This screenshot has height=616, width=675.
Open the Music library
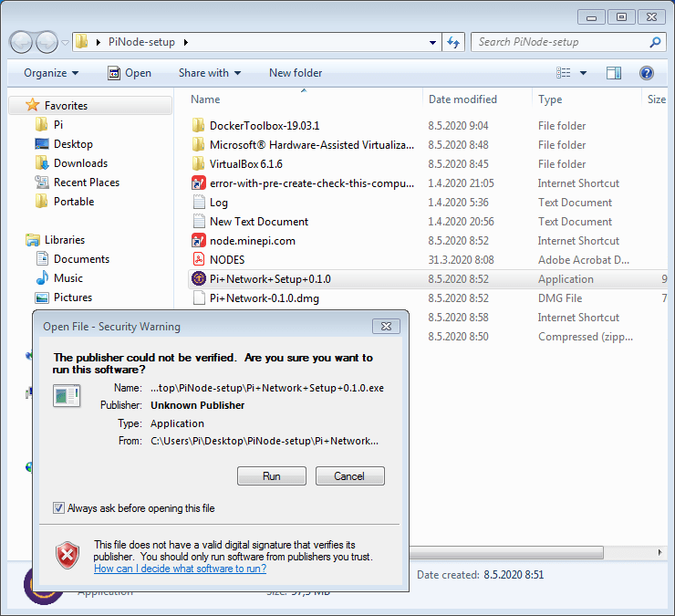[x=59, y=278]
